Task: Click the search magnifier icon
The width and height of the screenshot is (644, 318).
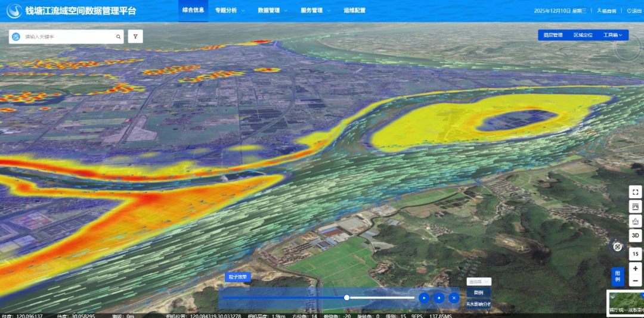Action: [118, 36]
